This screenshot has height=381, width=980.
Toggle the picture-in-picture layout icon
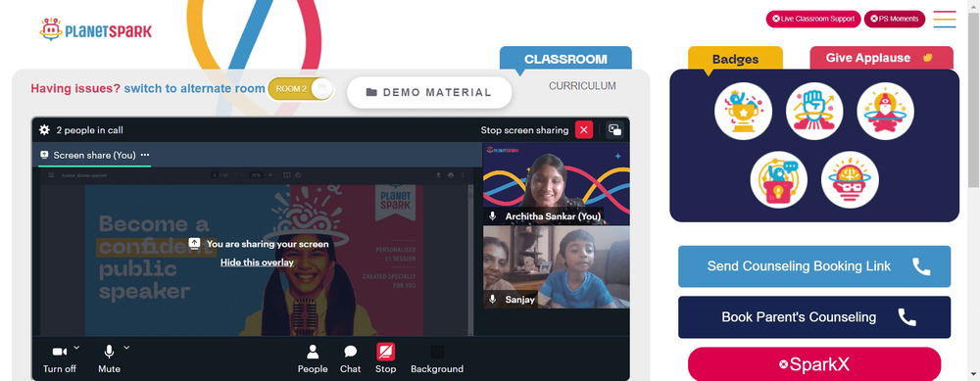[615, 130]
